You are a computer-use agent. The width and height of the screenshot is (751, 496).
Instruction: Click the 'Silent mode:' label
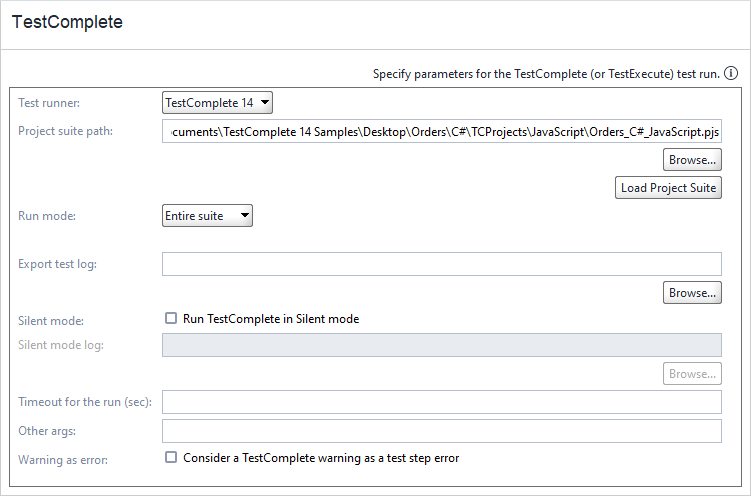point(51,321)
